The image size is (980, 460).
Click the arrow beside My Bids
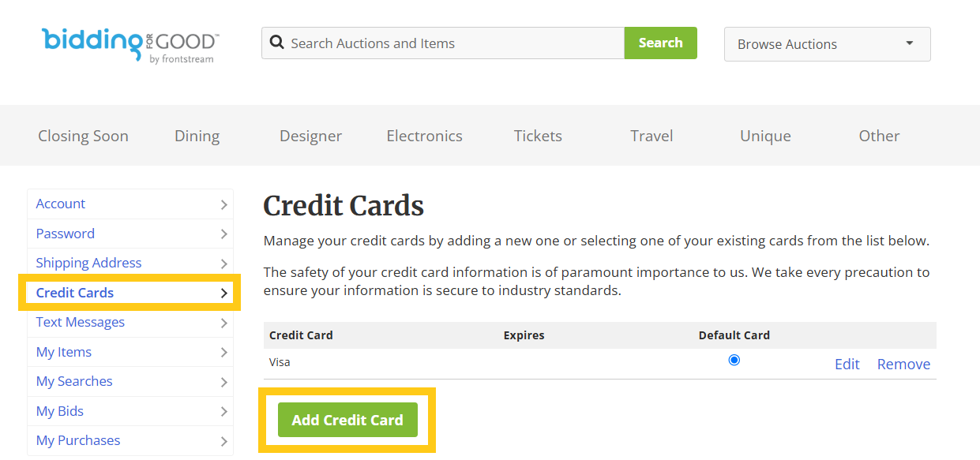point(224,412)
